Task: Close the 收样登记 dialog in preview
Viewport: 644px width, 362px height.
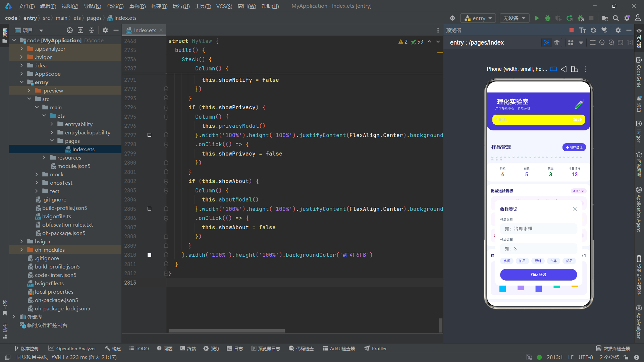Action: (x=575, y=209)
